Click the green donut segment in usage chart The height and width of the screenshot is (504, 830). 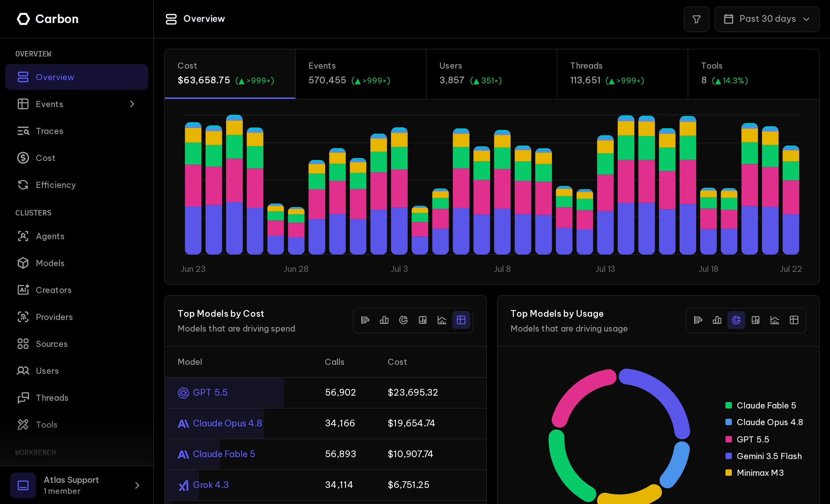(563, 468)
